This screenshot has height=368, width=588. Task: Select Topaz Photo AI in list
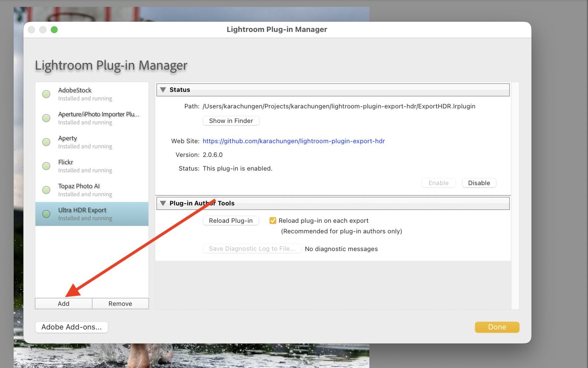point(92,190)
